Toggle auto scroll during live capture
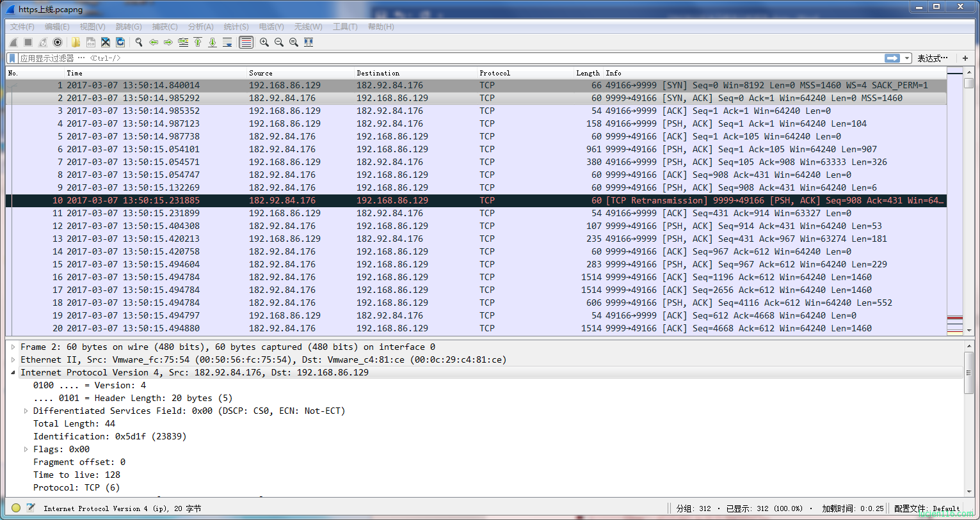Viewport: 980px width, 520px height. 227,42
